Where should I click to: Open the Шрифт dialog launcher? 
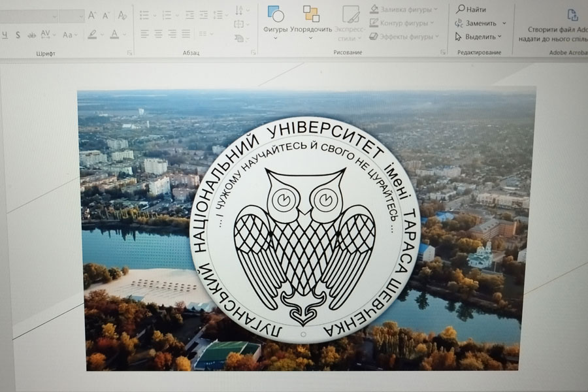pyautogui.click(x=129, y=52)
